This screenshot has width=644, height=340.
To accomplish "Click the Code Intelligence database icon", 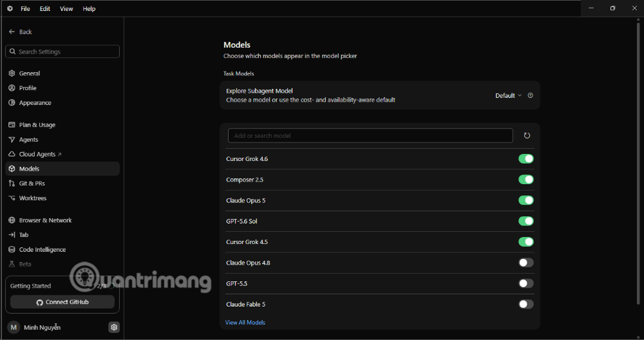I will click(12, 250).
